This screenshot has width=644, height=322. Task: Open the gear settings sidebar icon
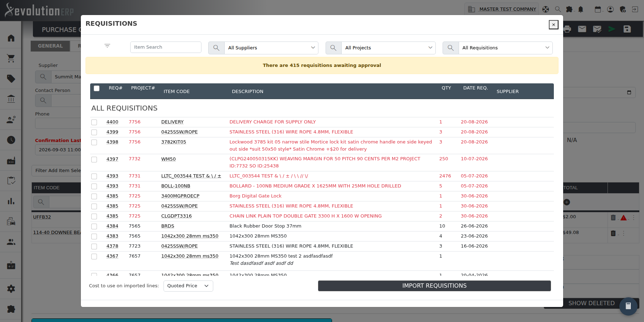(11, 289)
